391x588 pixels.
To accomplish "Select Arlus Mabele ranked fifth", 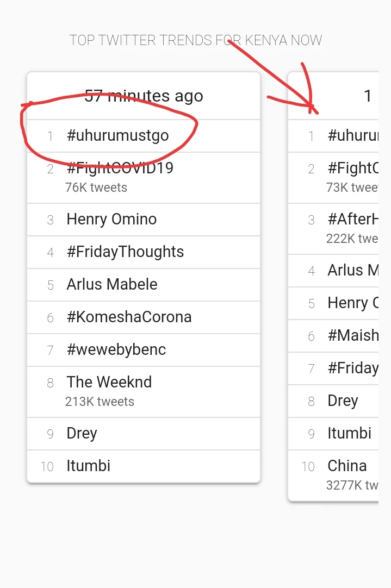I will pos(112,285).
